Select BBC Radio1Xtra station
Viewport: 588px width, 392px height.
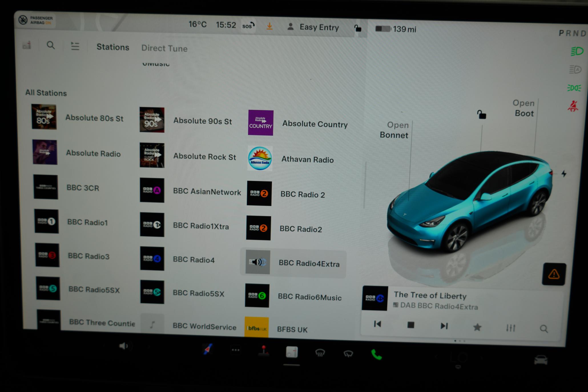[184, 225]
